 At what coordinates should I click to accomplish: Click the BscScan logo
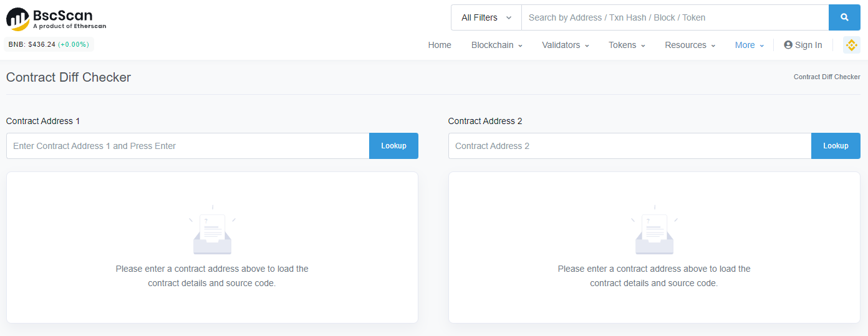(x=56, y=19)
